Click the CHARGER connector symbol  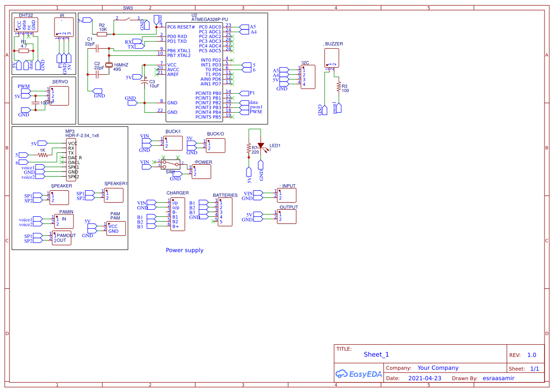coord(177,213)
